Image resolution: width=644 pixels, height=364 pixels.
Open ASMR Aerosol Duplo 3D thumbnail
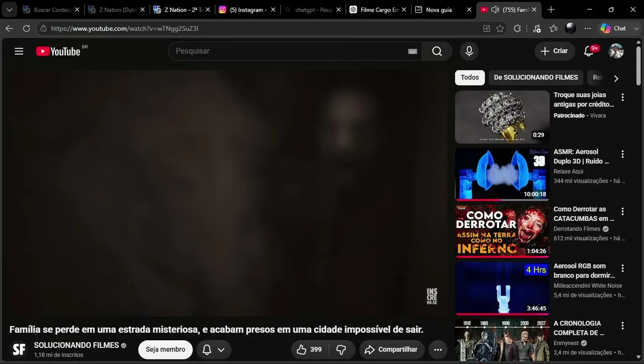coord(502,174)
